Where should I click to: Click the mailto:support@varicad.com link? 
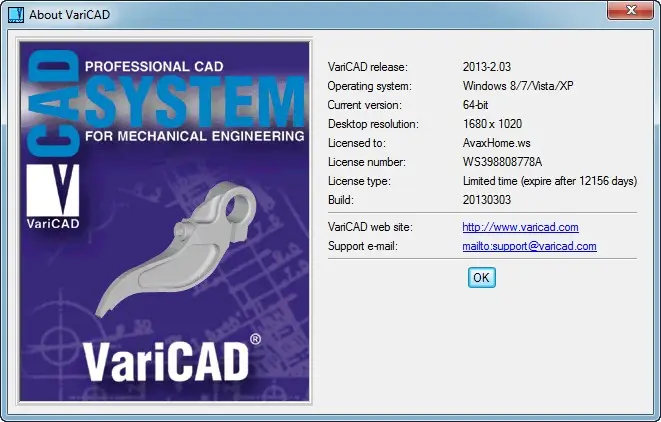point(529,246)
